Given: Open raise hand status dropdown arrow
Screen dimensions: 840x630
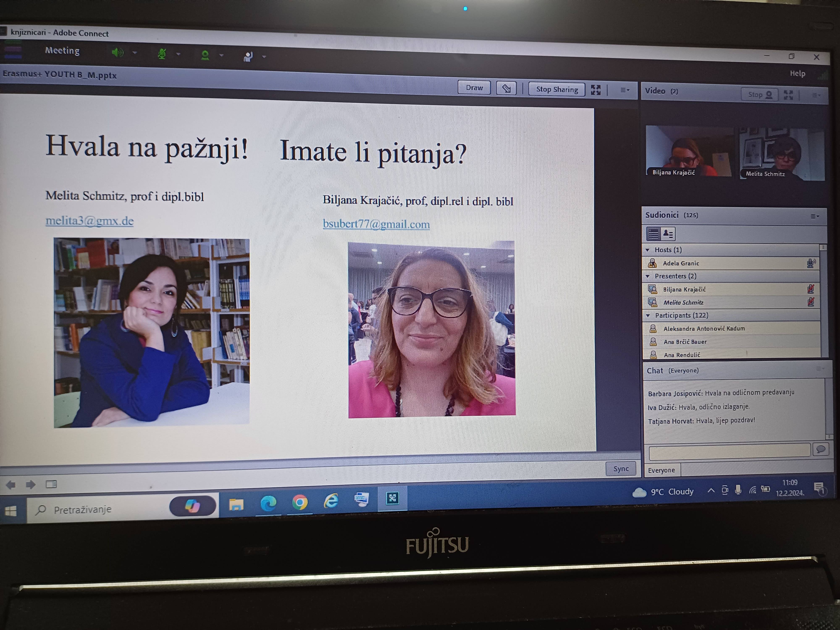Looking at the screenshot, I should tap(264, 57).
